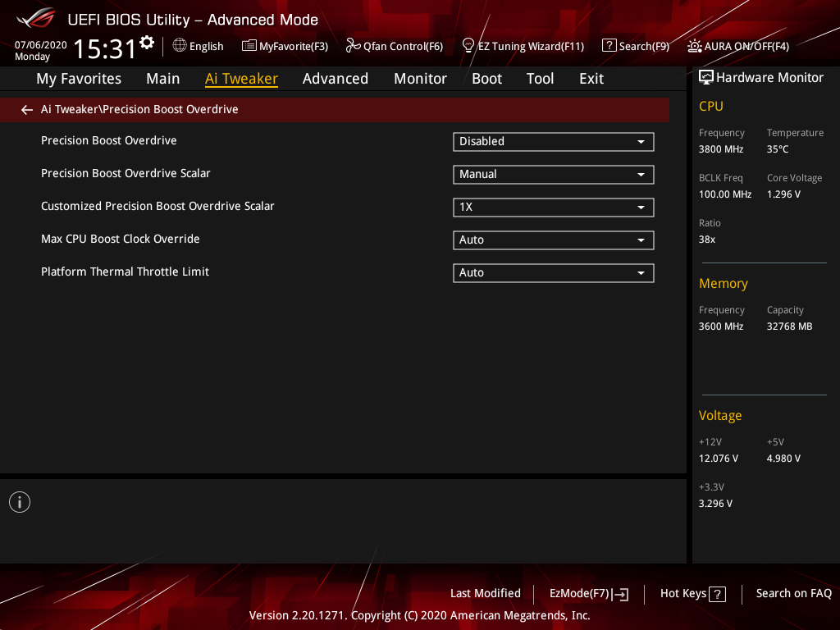The width and height of the screenshot is (840, 630).
Task: Click the Hardware Monitor screen icon
Action: coord(706,78)
